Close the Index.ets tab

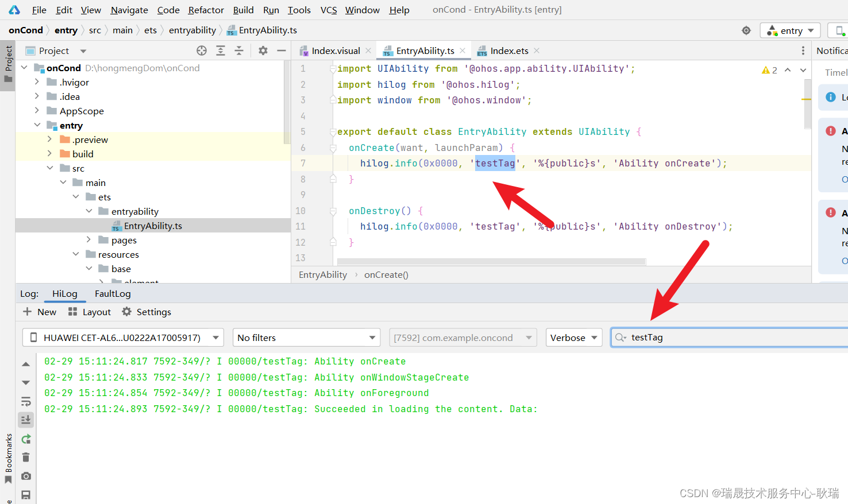pos(537,51)
